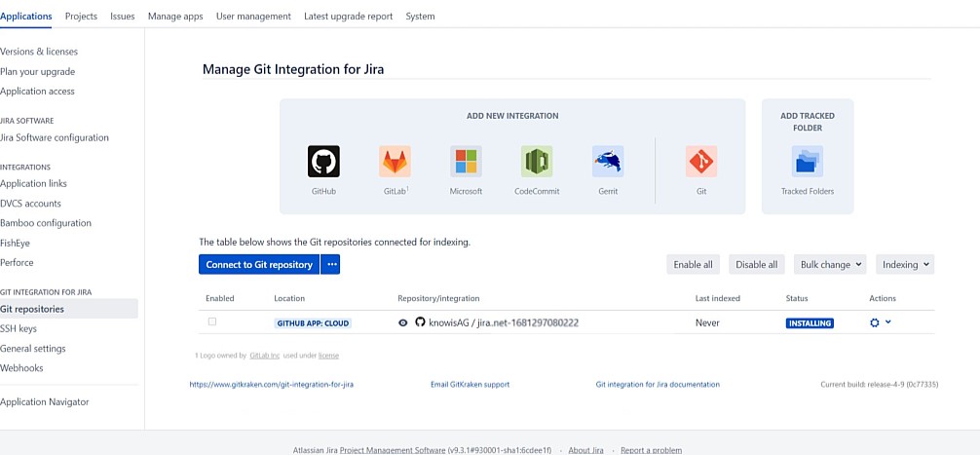Viewport: 980px width, 455px height.
Task: Open Bamboo configuration in sidebar
Action: click(x=46, y=223)
